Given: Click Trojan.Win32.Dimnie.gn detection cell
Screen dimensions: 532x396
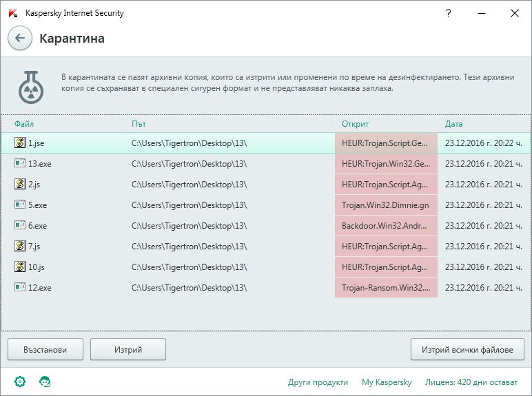Looking at the screenshot, I should [x=386, y=205].
